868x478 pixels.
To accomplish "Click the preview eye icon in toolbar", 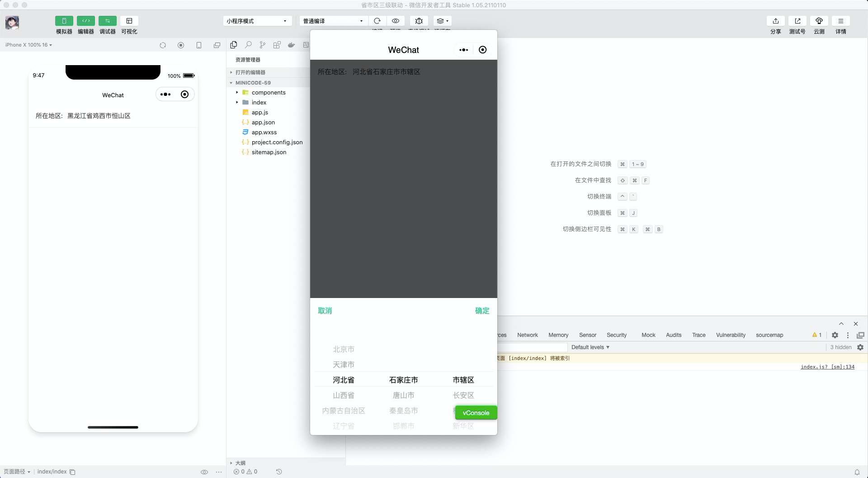I will click(396, 21).
